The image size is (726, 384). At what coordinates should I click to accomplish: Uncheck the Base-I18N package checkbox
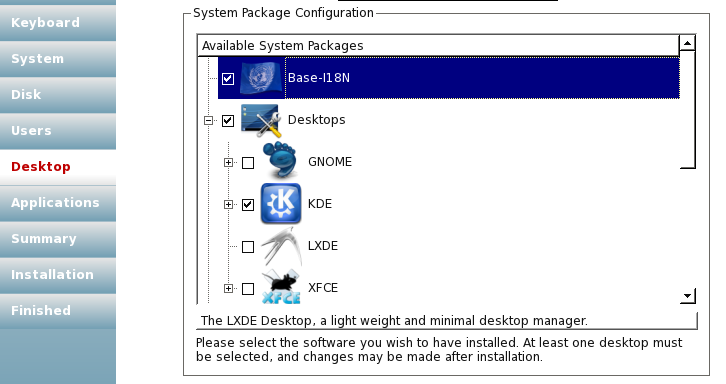(x=228, y=79)
